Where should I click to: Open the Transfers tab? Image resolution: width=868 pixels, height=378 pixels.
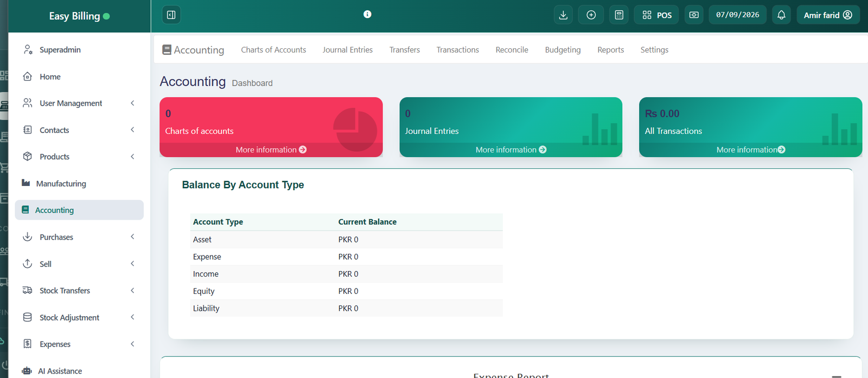tap(405, 50)
